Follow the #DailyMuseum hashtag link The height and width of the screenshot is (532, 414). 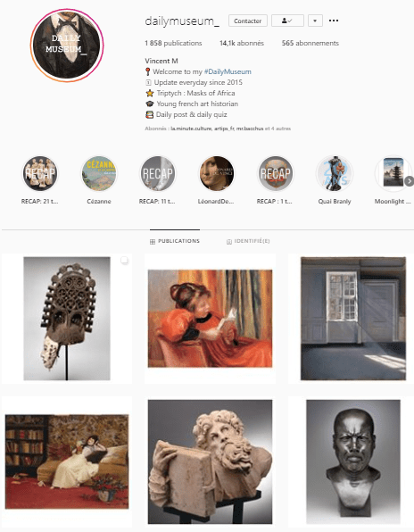click(x=228, y=71)
